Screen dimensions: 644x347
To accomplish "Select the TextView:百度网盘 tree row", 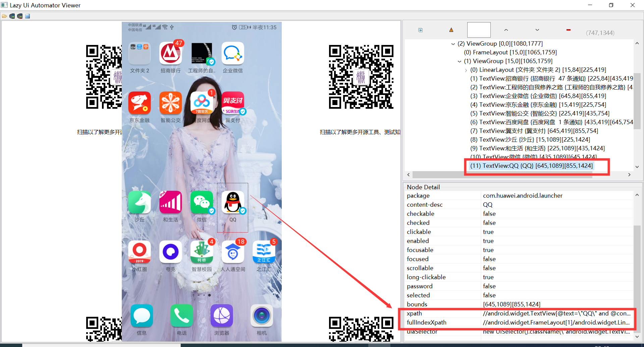I will click(x=551, y=122).
